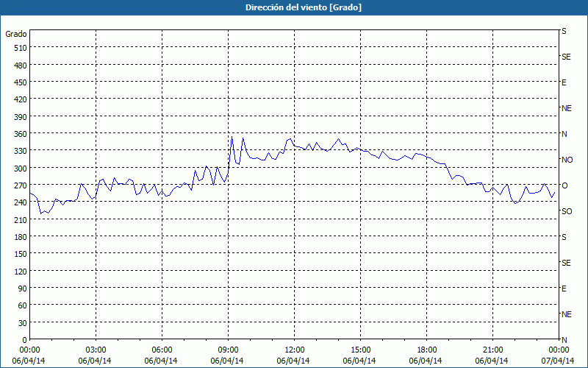588x368 pixels.
Task: Select the 480 value on degree axis
Action: pyautogui.click(x=21, y=66)
